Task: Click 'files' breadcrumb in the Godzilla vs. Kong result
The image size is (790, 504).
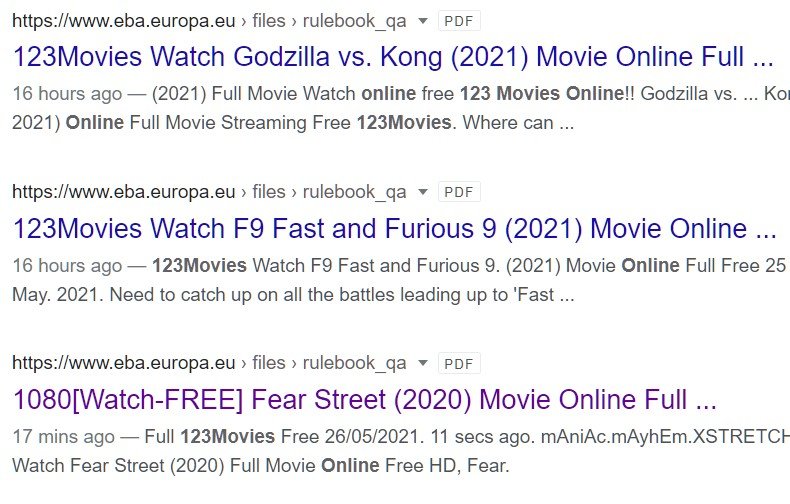Action: (x=269, y=21)
